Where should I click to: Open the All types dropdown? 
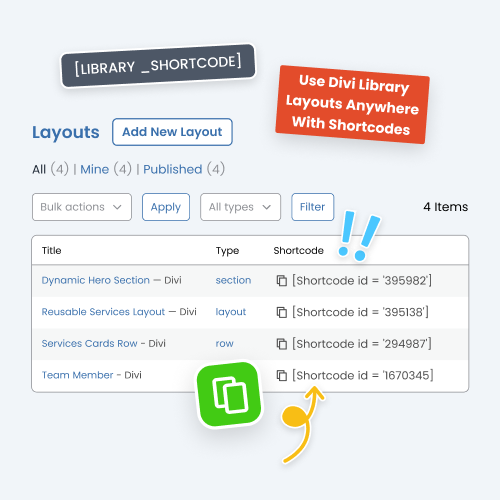pos(240,207)
